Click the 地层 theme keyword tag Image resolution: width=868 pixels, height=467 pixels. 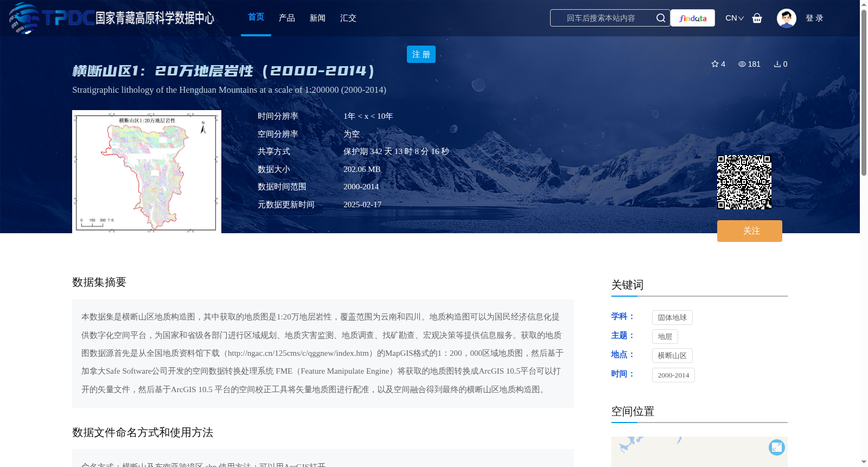665,336
